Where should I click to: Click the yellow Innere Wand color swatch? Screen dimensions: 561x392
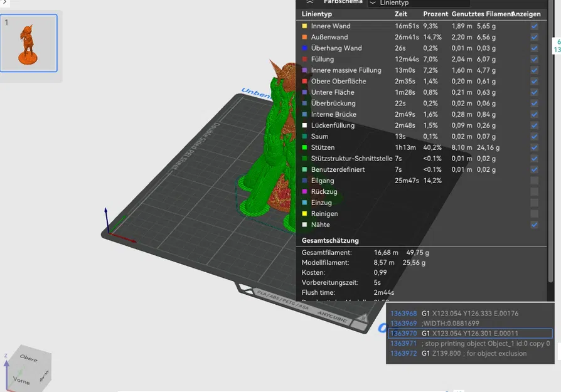point(304,26)
